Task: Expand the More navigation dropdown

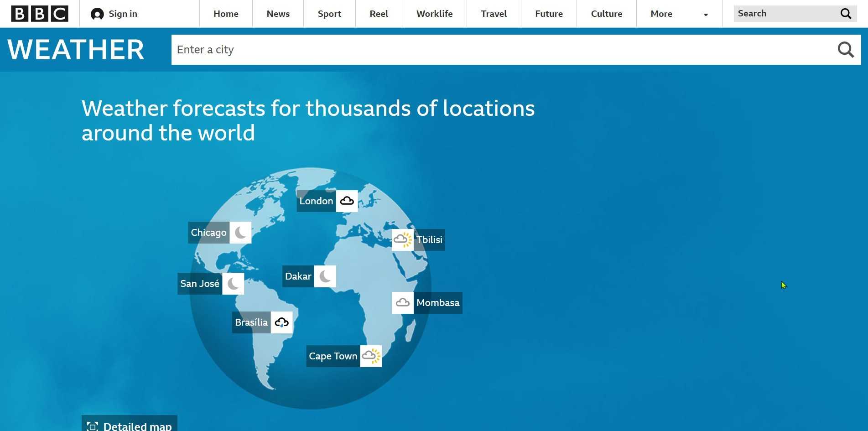Action: click(x=679, y=14)
